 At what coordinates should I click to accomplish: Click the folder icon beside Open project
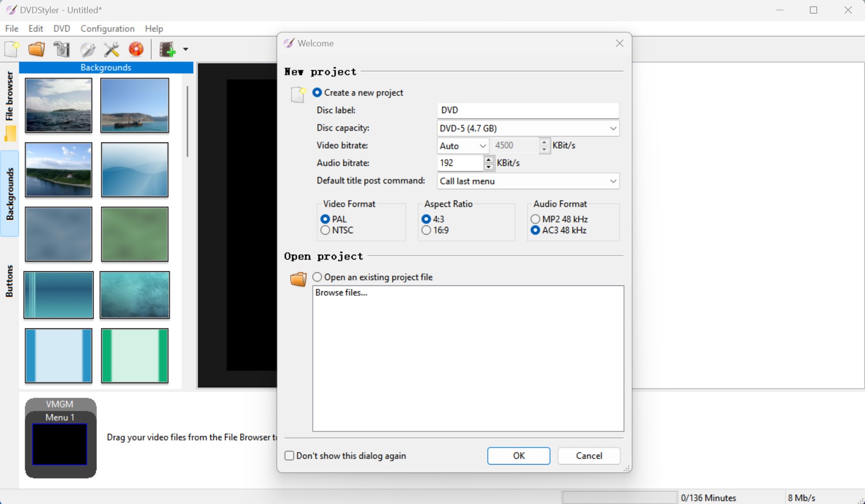click(298, 279)
